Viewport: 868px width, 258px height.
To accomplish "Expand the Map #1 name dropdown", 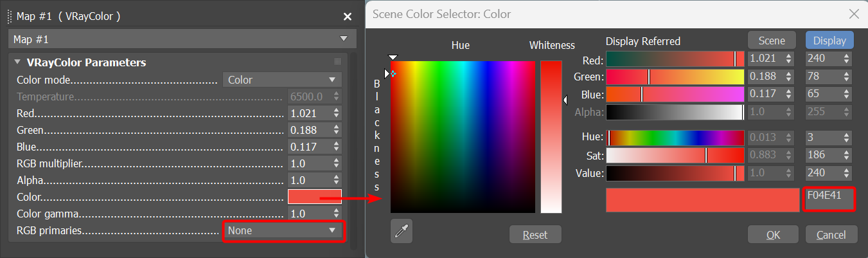I will click(182, 39).
